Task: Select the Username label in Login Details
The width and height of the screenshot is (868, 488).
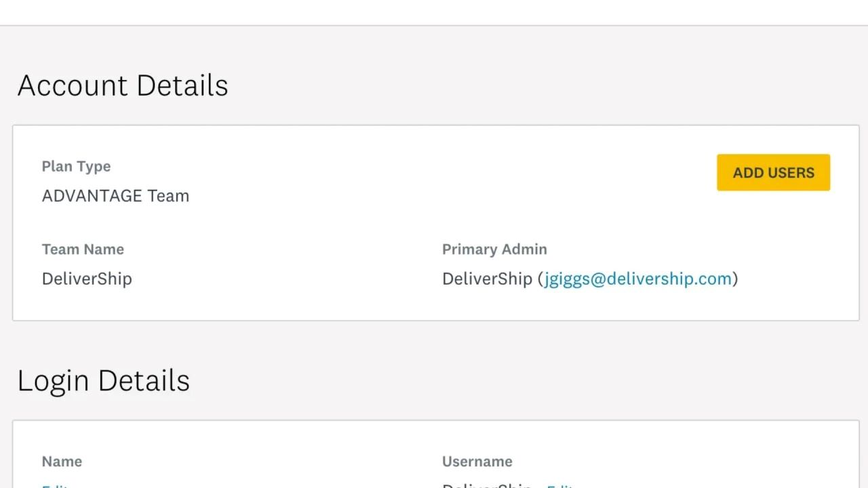Action: [x=477, y=462]
